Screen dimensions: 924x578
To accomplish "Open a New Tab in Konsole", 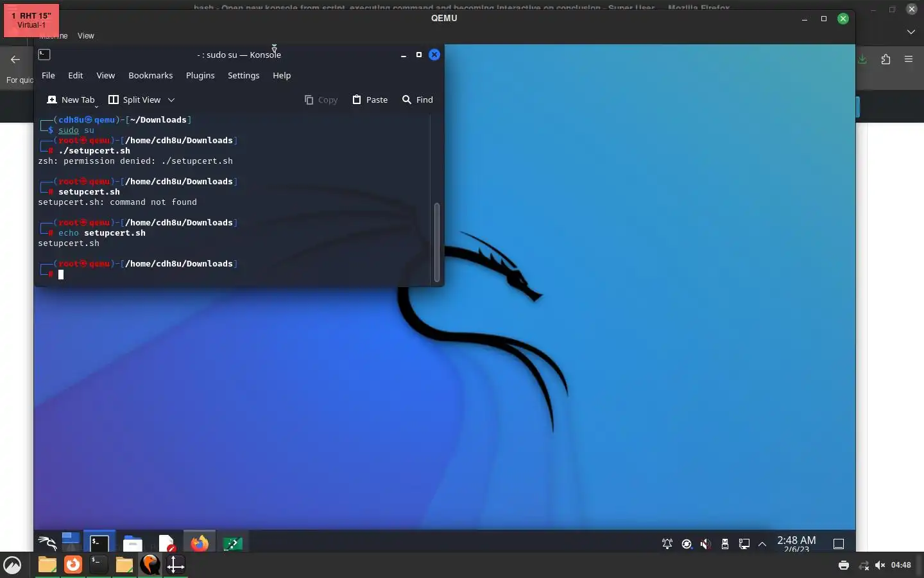I will click(x=71, y=100).
